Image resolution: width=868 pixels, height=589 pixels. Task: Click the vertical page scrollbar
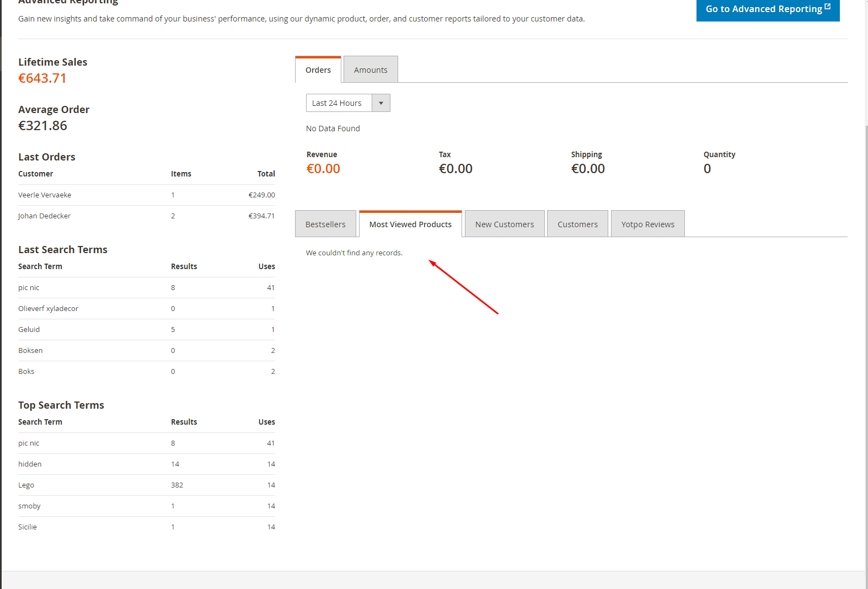point(866,331)
